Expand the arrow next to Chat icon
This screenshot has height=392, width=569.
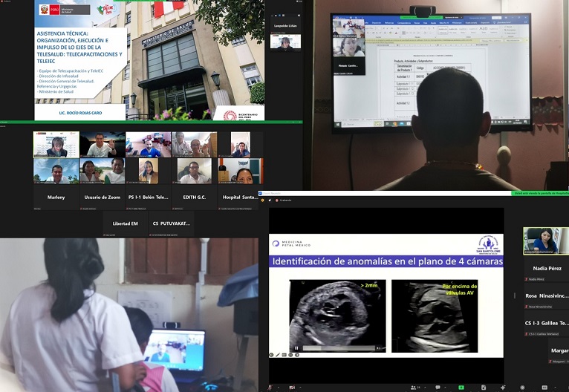[x=445, y=388]
